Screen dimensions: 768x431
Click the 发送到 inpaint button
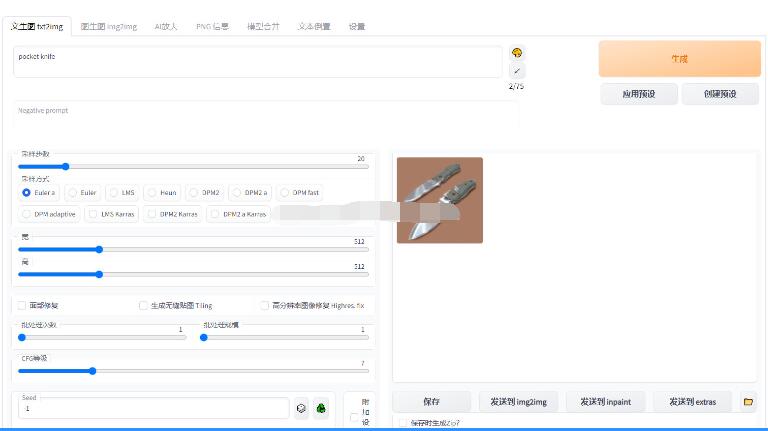tap(605, 402)
